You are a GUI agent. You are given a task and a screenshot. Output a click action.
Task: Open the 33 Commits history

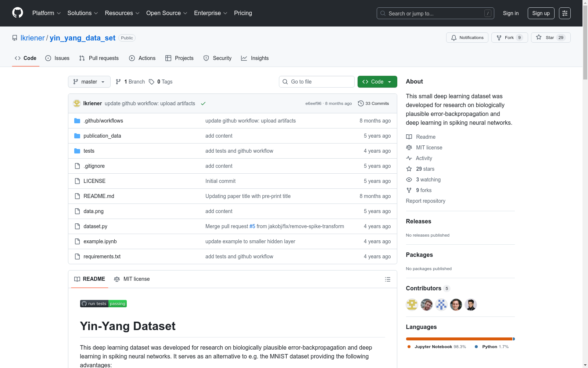pyautogui.click(x=373, y=103)
